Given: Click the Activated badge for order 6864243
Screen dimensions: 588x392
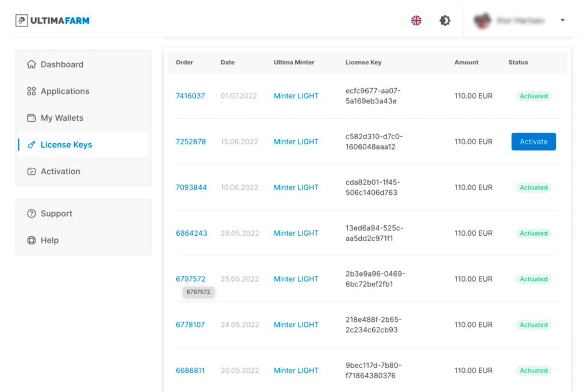Looking at the screenshot, I should click(533, 233).
